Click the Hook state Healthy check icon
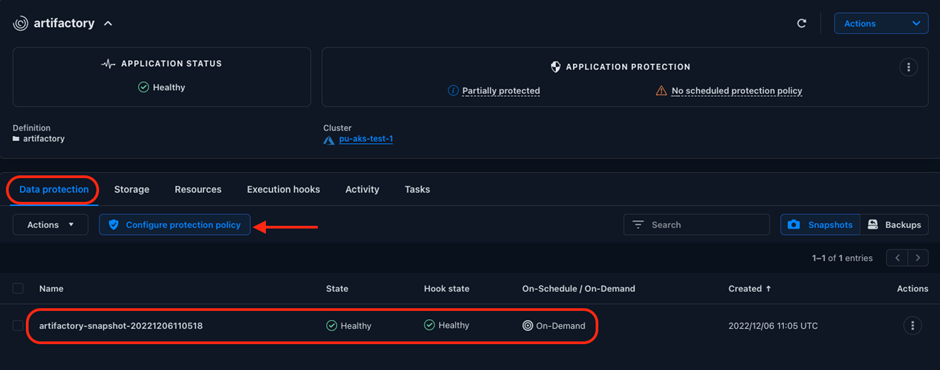The image size is (940, 370). point(429,325)
